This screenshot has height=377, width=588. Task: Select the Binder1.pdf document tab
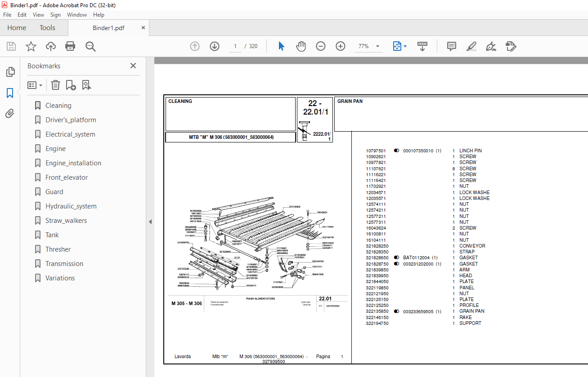[x=108, y=28]
